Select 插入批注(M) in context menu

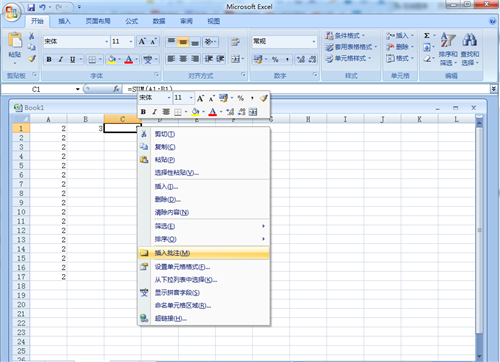(203, 253)
